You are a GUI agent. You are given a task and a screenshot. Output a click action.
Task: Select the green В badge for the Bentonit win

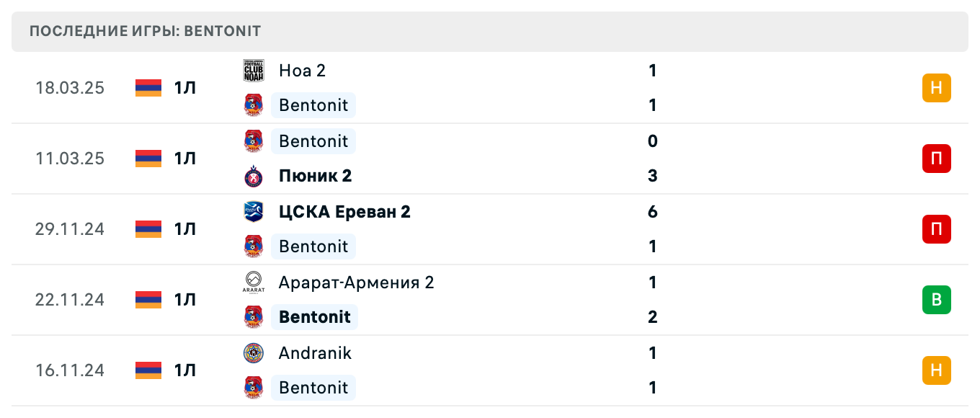pos(936,300)
